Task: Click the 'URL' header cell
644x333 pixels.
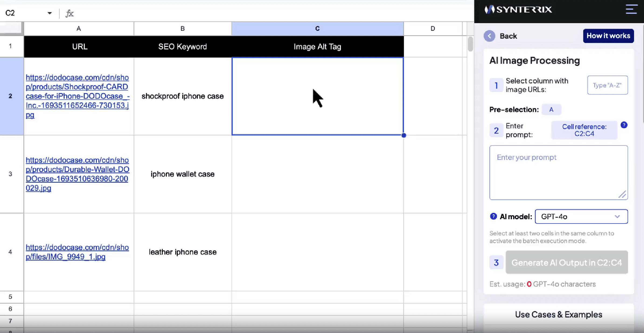Action: click(79, 47)
